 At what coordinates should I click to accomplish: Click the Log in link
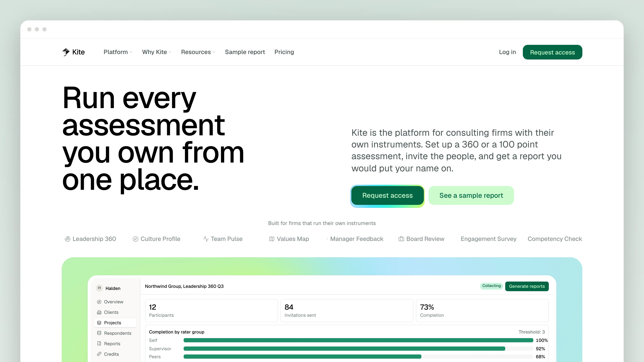click(508, 52)
